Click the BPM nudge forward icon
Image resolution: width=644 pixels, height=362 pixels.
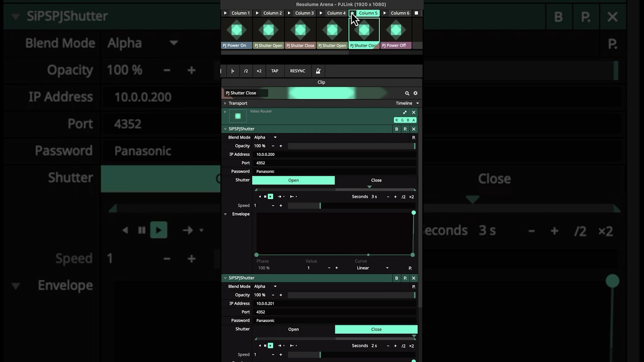click(232, 71)
